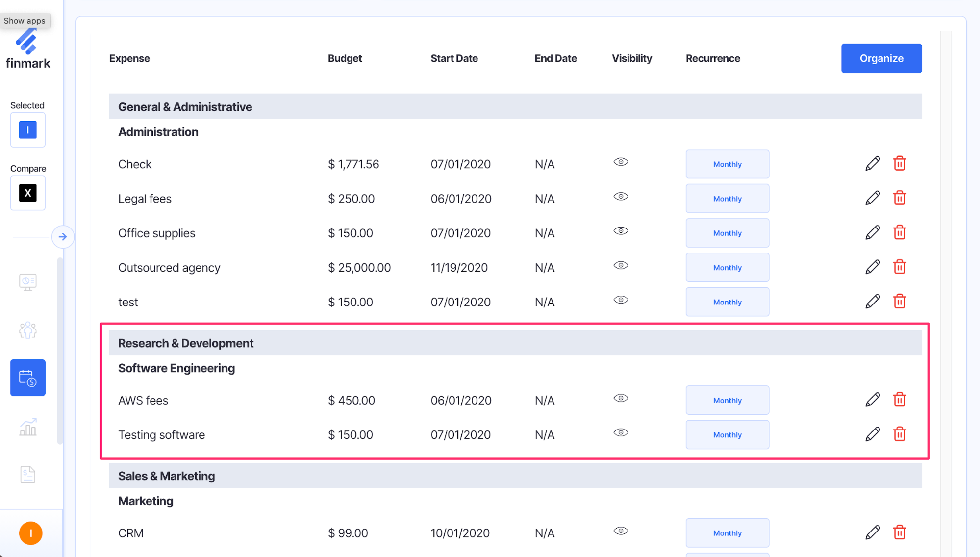The height and width of the screenshot is (557, 980).
Task: Click delete trash icon for Testing software
Action: point(900,434)
